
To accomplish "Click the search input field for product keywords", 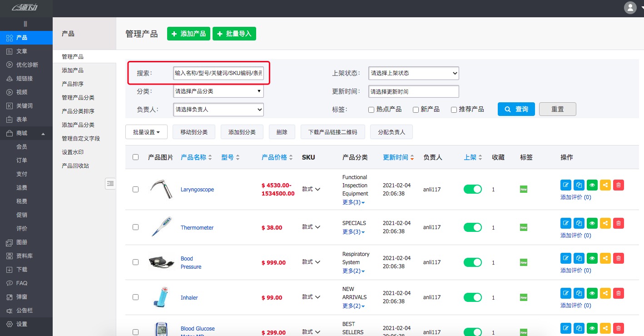I will 219,73.
